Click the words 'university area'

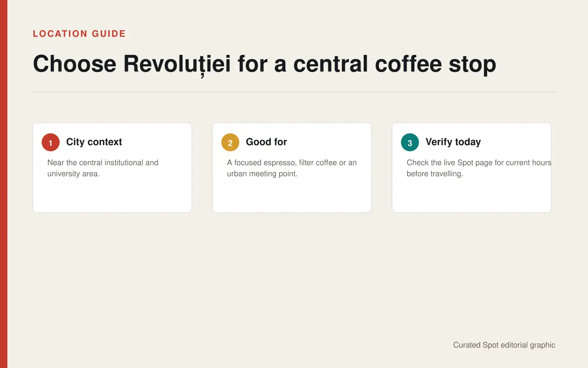[73, 174]
